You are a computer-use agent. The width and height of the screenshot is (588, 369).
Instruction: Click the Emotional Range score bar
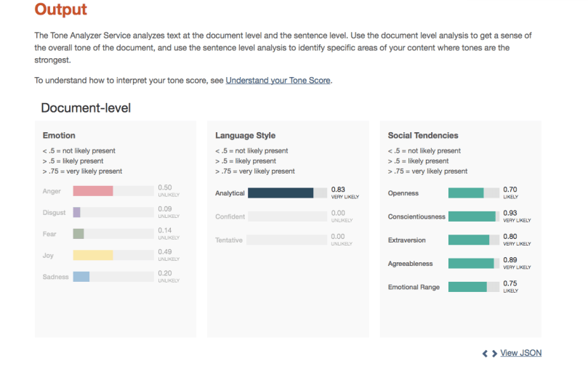(467, 287)
